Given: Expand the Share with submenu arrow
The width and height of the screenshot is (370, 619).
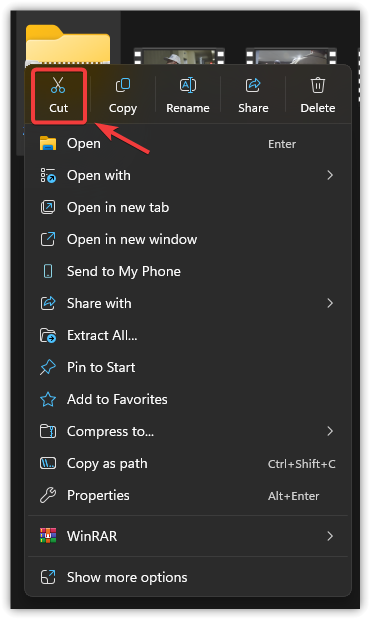Looking at the screenshot, I should (330, 303).
